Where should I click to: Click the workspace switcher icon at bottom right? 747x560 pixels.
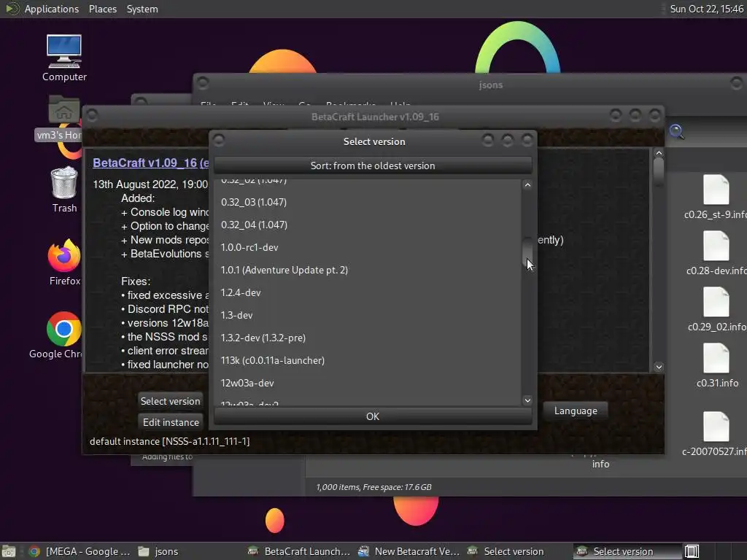[692, 551]
